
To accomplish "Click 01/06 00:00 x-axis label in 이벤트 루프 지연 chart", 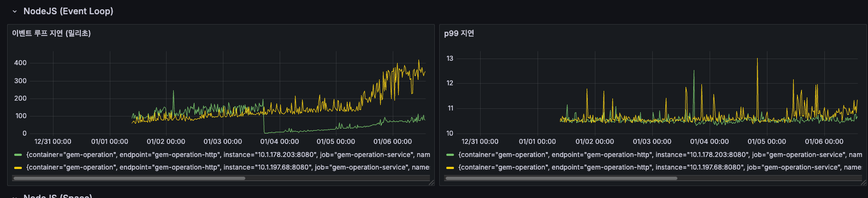I will tap(393, 142).
